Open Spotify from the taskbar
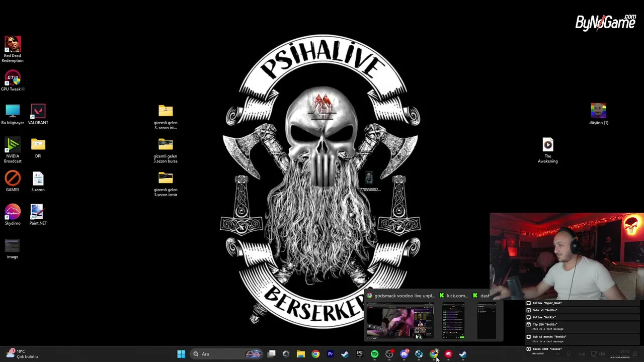 pyautogui.click(x=374, y=354)
